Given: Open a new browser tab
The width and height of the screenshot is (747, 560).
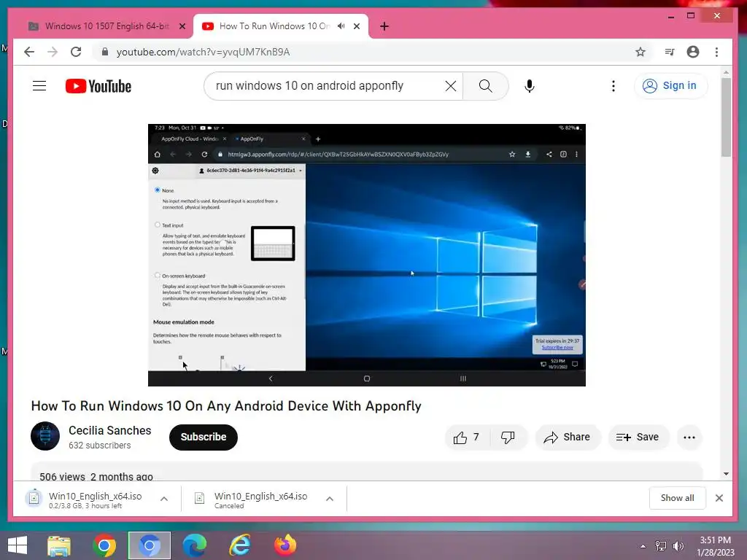Looking at the screenshot, I should (x=384, y=26).
